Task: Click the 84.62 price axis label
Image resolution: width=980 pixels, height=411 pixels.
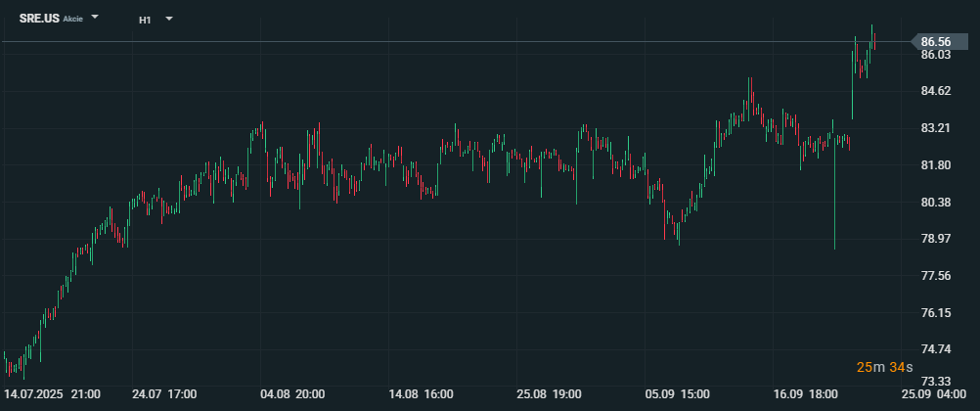Action: pyautogui.click(x=936, y=91)
